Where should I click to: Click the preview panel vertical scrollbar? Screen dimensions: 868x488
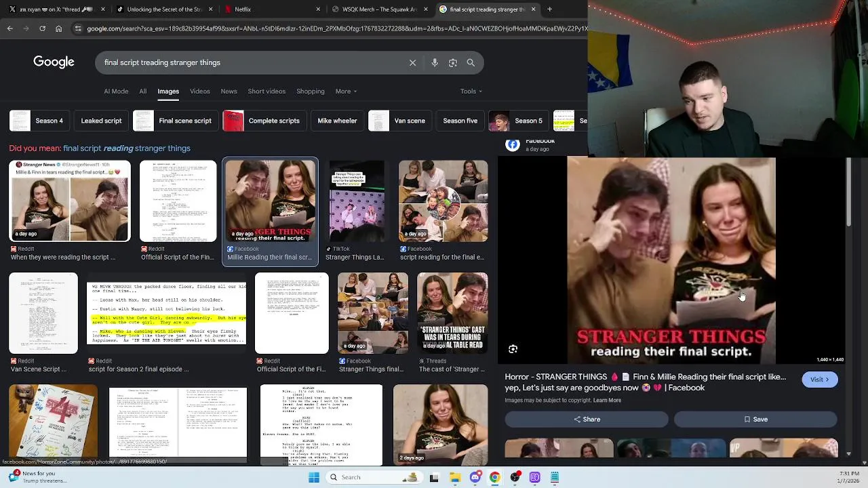point(848,192)
